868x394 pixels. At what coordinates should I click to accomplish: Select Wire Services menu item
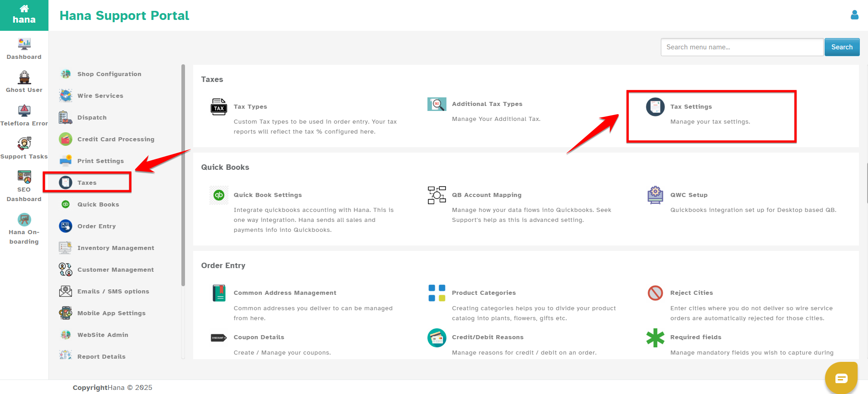pos(100,96)
